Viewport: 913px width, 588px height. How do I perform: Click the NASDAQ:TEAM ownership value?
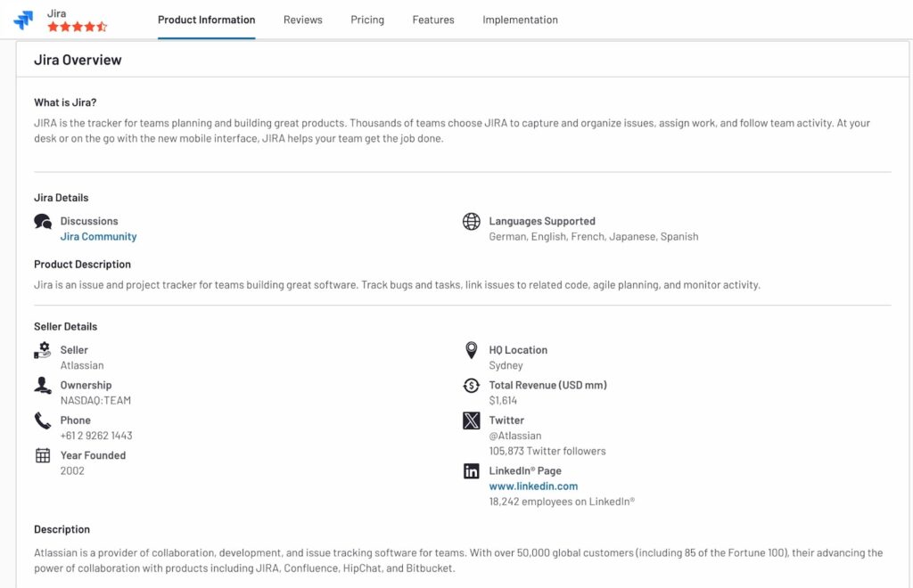click(95, 401)
